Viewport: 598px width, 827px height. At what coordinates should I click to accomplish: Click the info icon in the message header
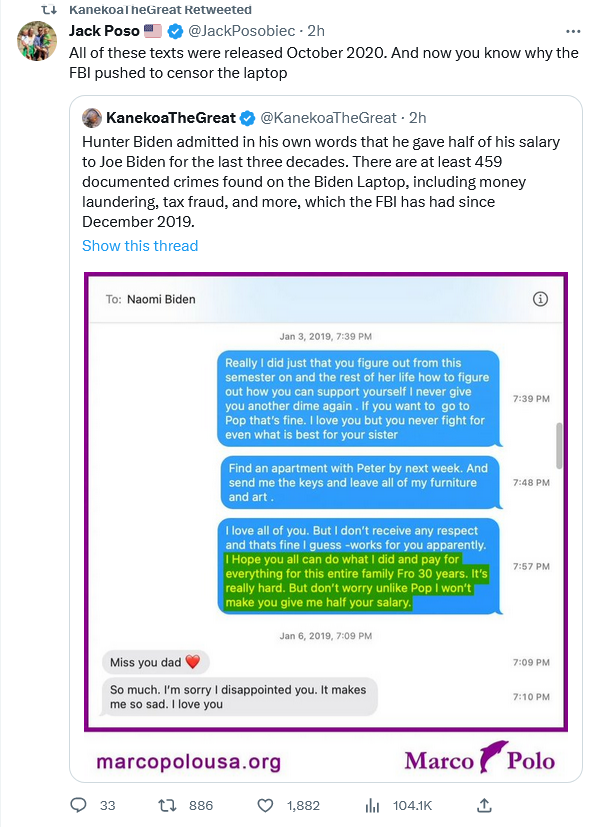coord(540,299)
